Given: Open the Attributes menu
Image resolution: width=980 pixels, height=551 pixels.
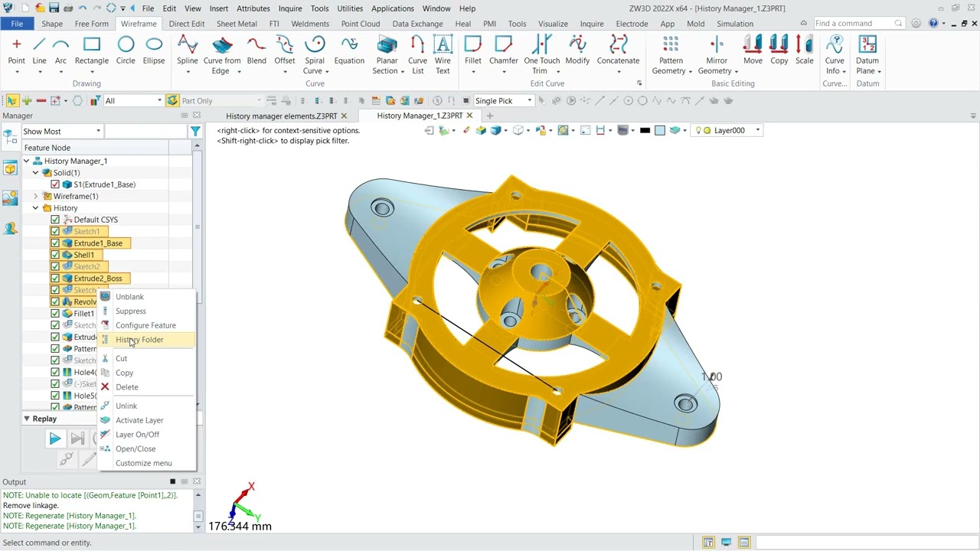Looking at the screenshot, I should [x=253, y=8].
